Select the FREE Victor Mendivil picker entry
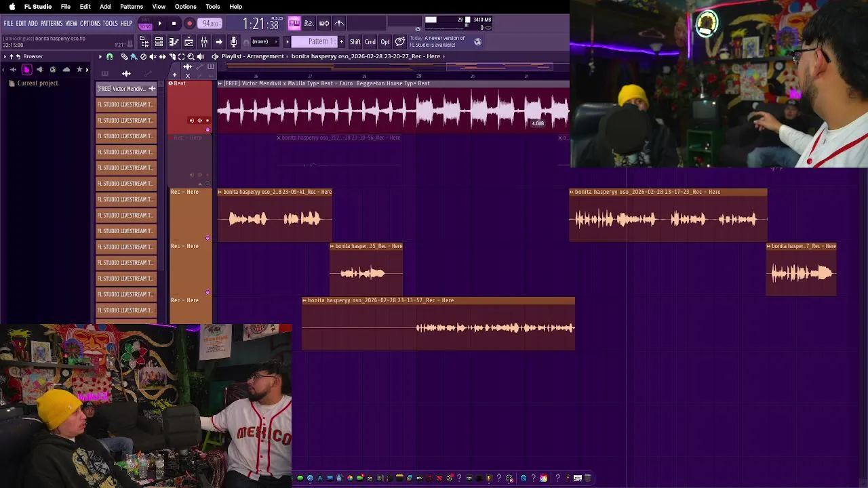The width and height of the screenshot is (868, 488). click(126, 89)
